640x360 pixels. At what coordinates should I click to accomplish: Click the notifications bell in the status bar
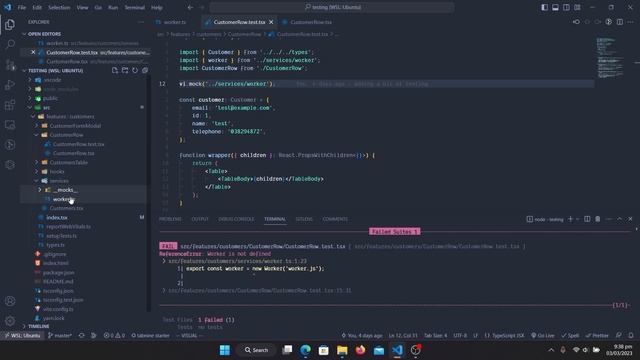tap(631, 336)
